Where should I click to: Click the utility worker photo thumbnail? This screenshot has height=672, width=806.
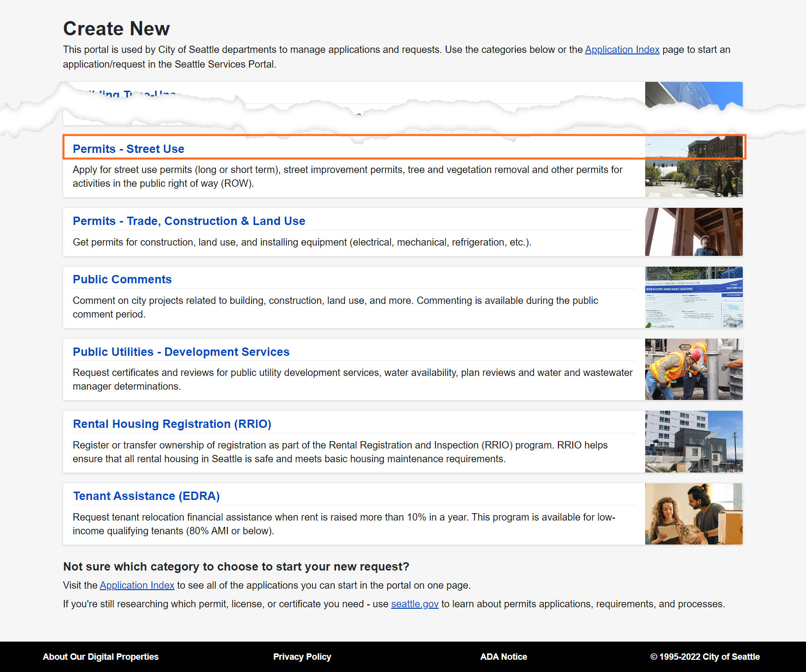(693, 370)
